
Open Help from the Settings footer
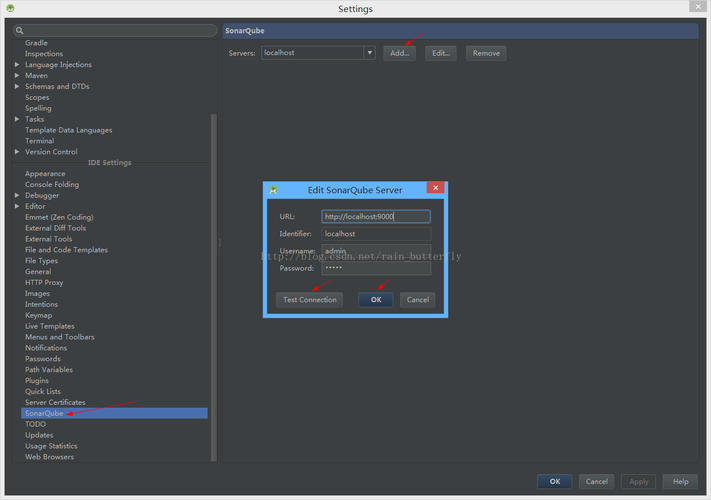coord(680,481)
